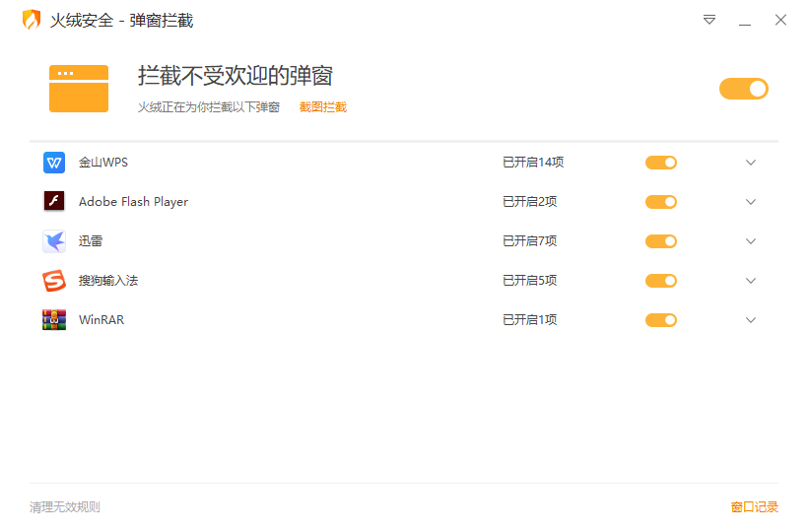This screenshot has width=808, height=532.
Task: Click 清理无效规则 at the bottom
Action: (65, 507)
